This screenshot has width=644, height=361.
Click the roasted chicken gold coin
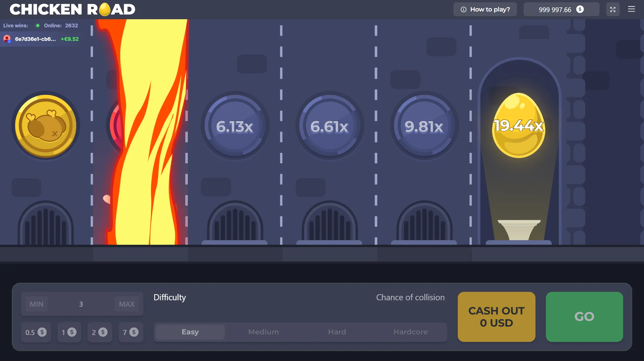pos(46,126)
